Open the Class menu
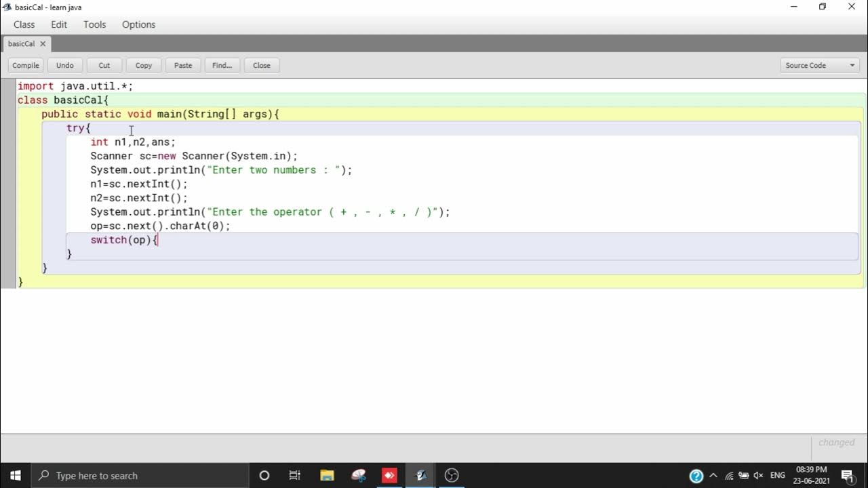Image resolution: width=868 pixels, height=488 pixels. pyautogui.click(x=24, y=24)
